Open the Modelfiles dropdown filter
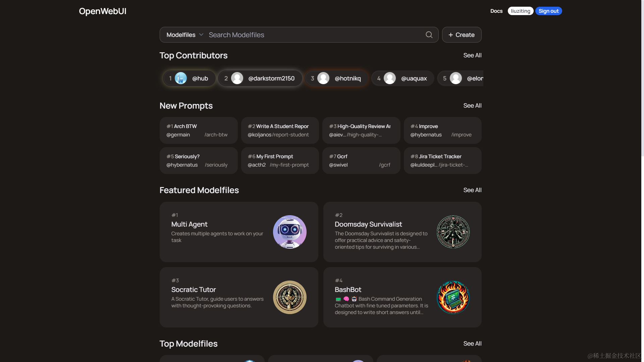 tap(184, 35)
